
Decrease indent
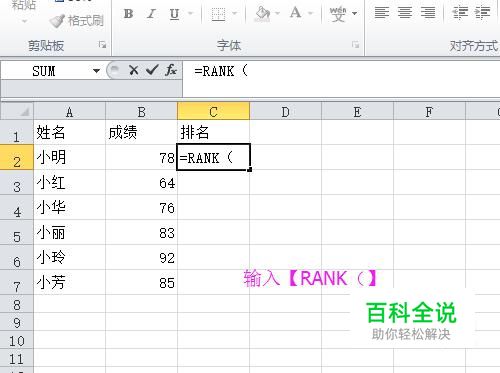point(460,13)
